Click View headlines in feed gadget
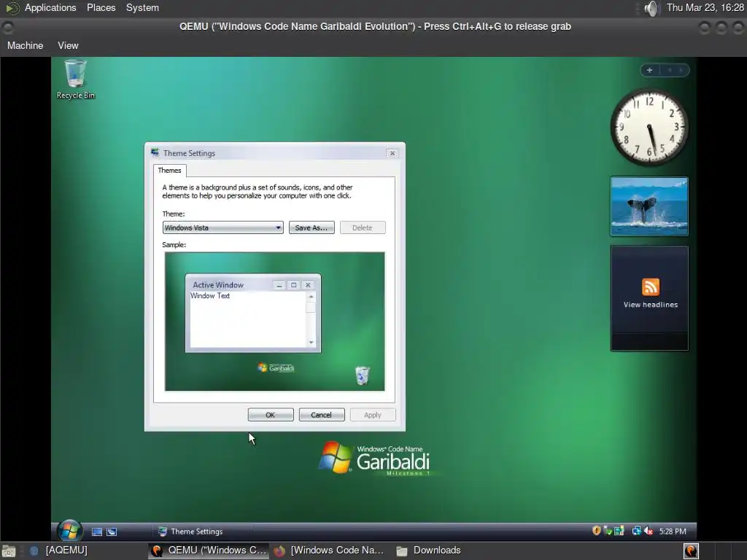Image resolution: width=747 pixels, height=560 pixels. click(650, 305)
